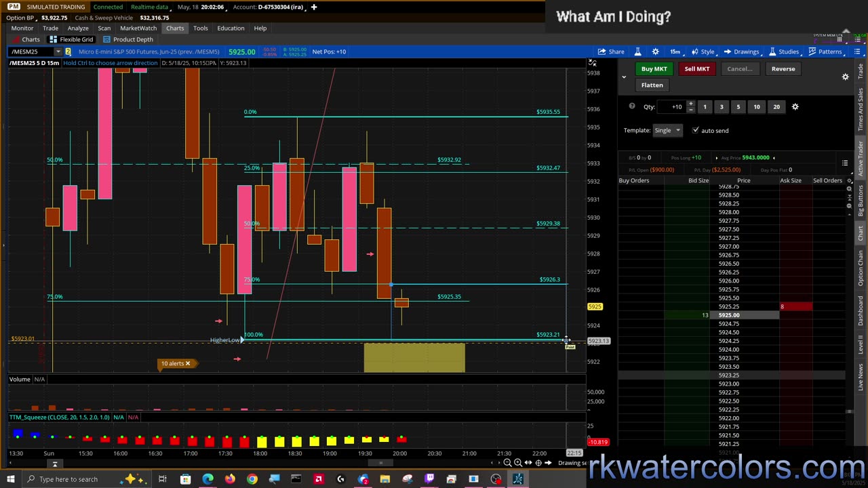
Task: Click the Sell MKT button
Action: pyautogui.click(x=697, y=68)
